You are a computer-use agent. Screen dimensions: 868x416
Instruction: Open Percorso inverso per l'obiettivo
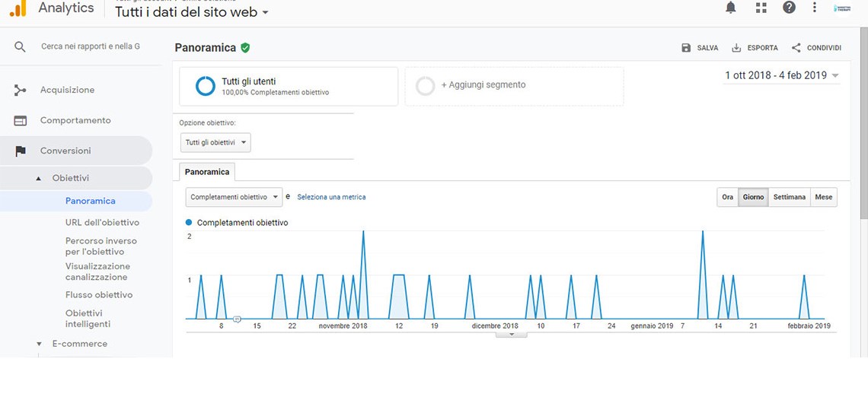[101, 246]
